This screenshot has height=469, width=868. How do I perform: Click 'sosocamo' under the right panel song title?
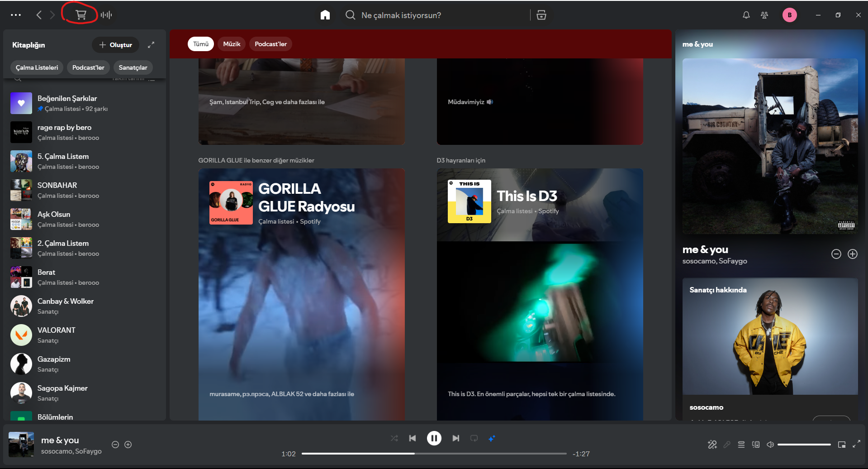coord(698,261)
